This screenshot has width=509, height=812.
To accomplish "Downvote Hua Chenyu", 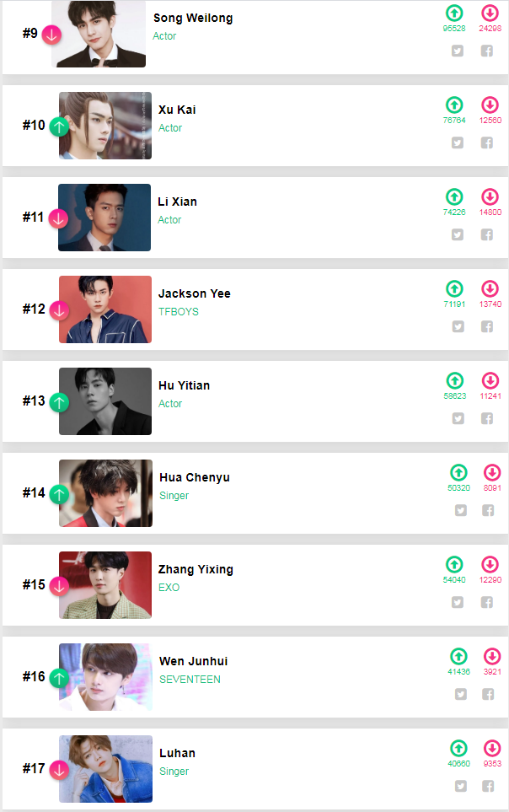I will 492,473.
